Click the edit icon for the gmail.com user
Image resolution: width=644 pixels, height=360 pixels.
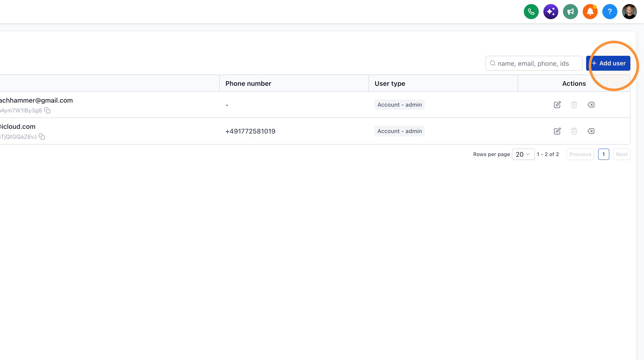557,105
